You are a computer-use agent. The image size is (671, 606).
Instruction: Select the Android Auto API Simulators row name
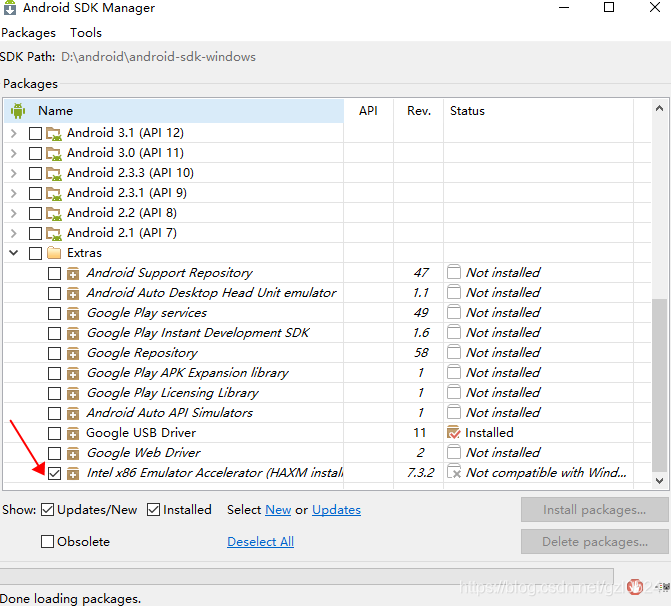coord(169,413)
